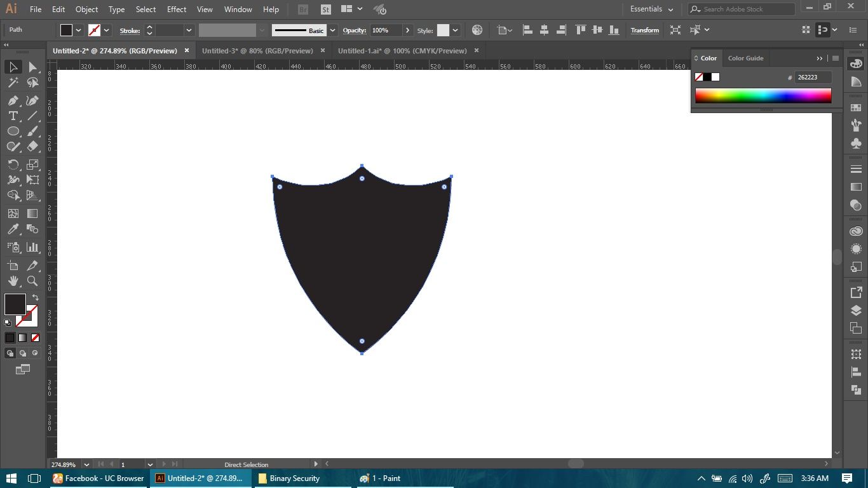
Task: Select the Shape Builder tool
Action: pyautogui.click(x=13, y=195)
